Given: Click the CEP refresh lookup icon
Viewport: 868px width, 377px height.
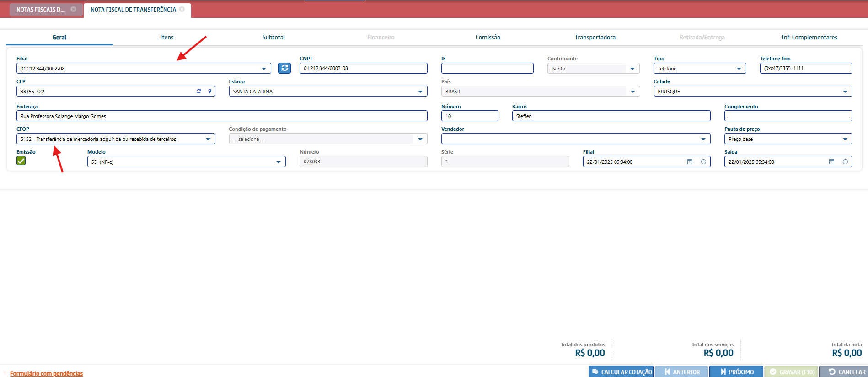Looking at the screenshot, I should (x=199, y=91).
